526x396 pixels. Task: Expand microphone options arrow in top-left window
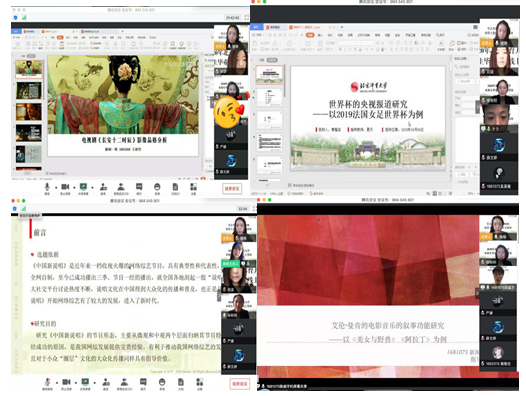pyautogui.click(x=56, y=187)
